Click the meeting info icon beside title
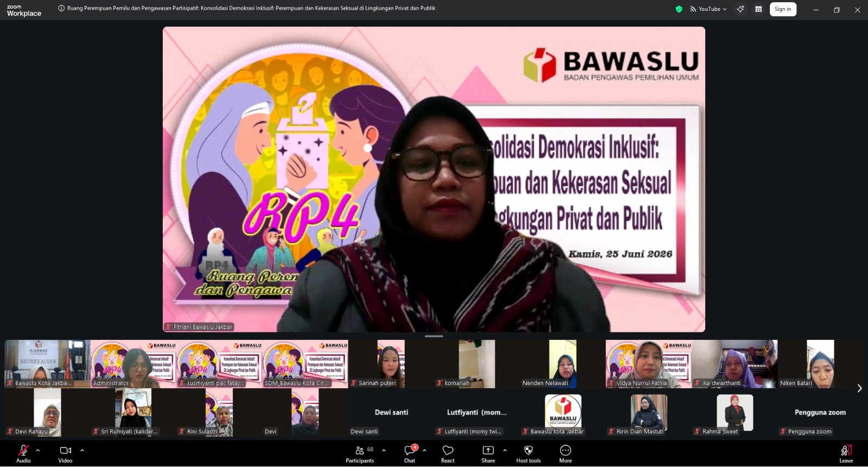This screenshot has height=467, width=868. pyautogui.click(x=61, y=8)
